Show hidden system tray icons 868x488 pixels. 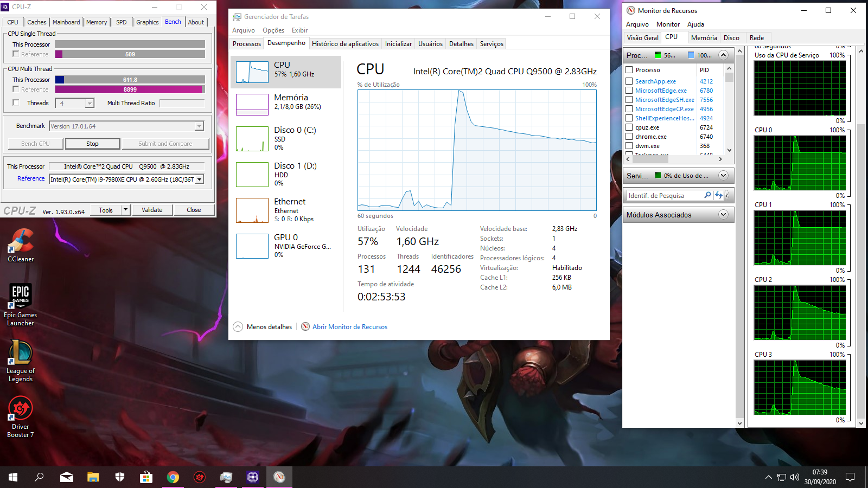click(x=768, y=477)
